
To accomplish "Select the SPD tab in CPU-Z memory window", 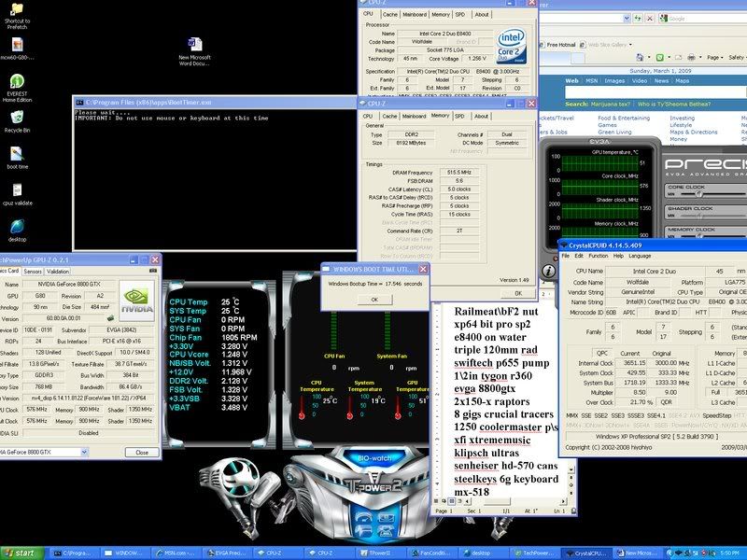I will click(459, 116).
